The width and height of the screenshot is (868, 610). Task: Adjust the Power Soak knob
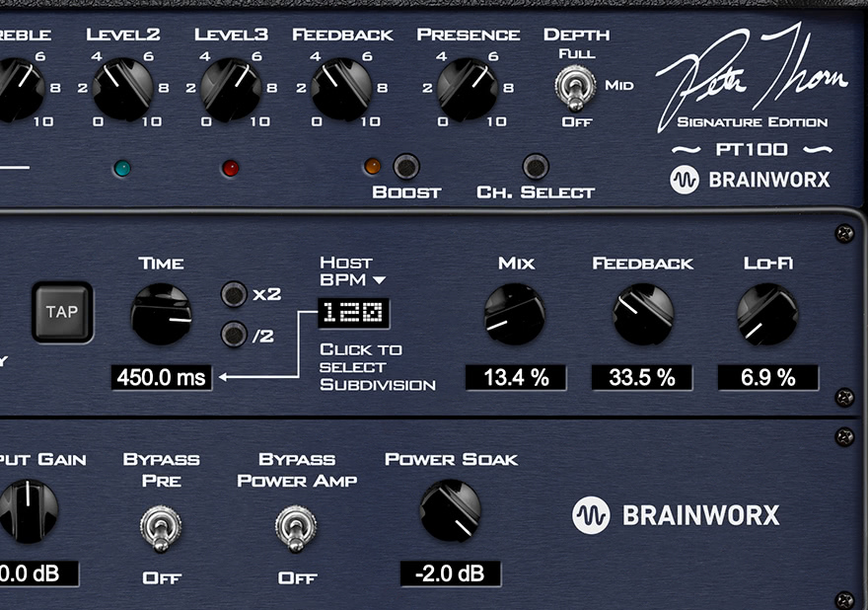pos(450,511)
